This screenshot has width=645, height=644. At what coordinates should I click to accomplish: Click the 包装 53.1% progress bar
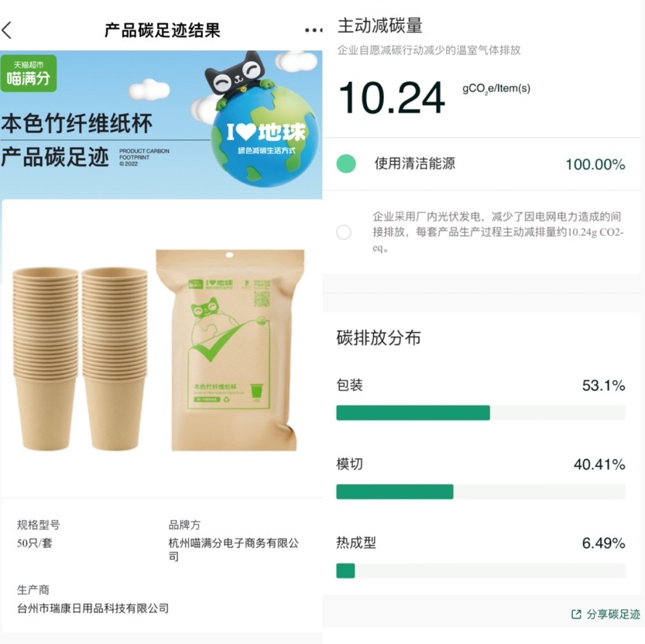click(480, 413)
